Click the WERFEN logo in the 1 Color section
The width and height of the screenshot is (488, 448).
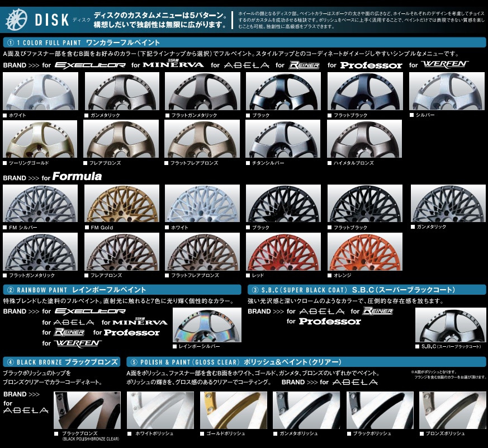click(x=445, y=64)
